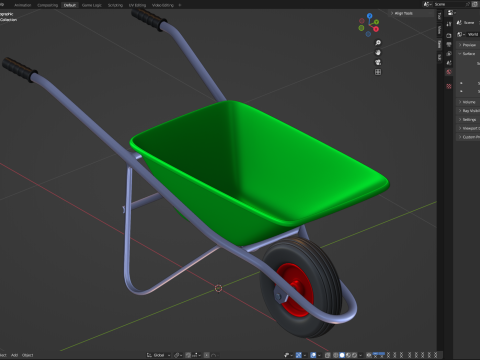
Task: Toggle the viewport overlays button
Action: coord(313,355)
